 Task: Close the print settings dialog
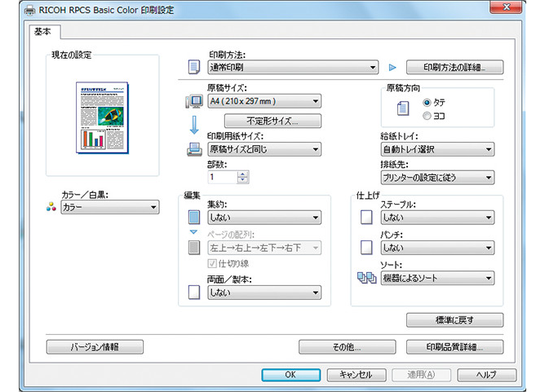click(507, 7)
